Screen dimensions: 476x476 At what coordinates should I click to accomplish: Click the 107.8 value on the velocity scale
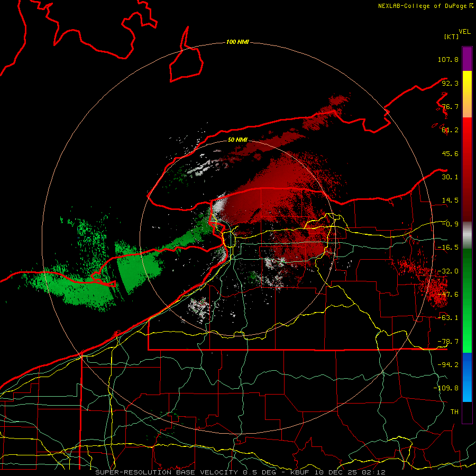pos(448,59)
